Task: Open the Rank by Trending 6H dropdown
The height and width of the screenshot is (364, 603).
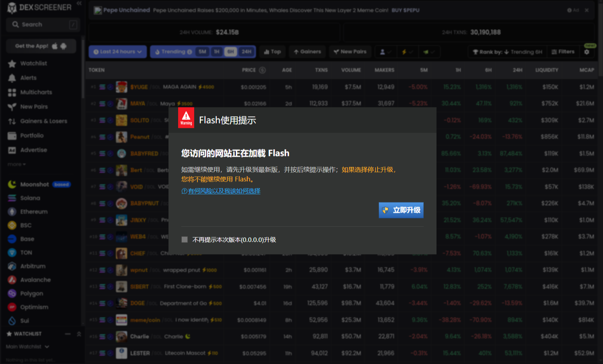Action: click(x=507, y=52)
